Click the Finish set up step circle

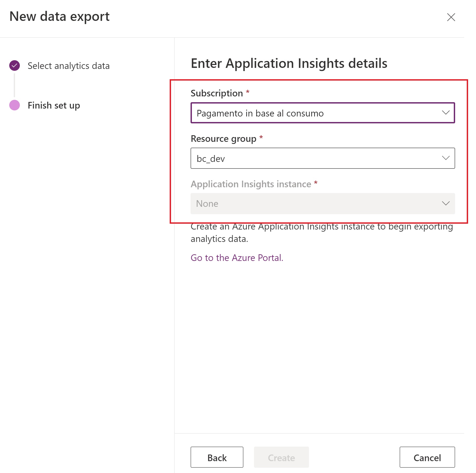pos(15,105)
